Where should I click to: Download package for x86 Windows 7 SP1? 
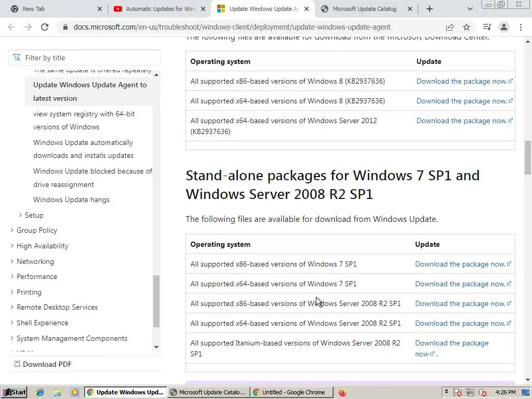463,264
